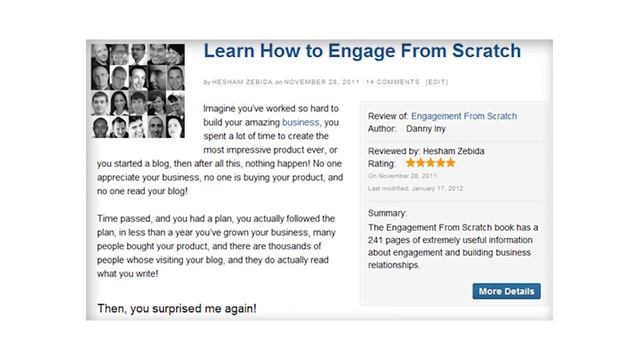Click the November 28, 2011 byline date
The width and height of the screenshot is (640, 360).
[x=322, y=82]
